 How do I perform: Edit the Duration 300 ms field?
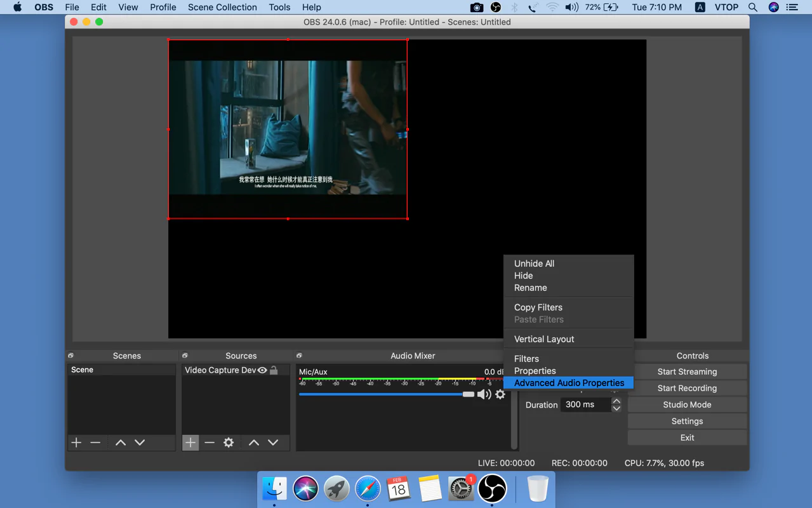pos(585,404)
